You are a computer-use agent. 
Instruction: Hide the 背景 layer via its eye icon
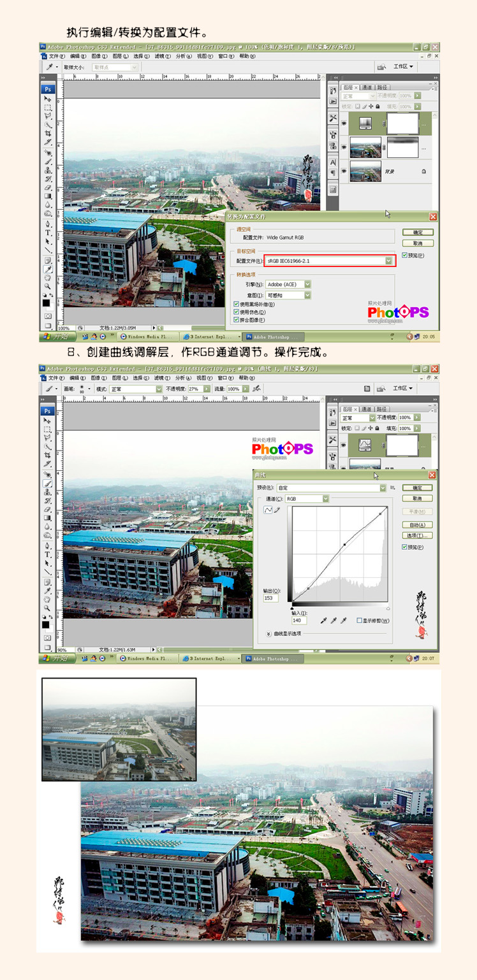coord(344,171)
